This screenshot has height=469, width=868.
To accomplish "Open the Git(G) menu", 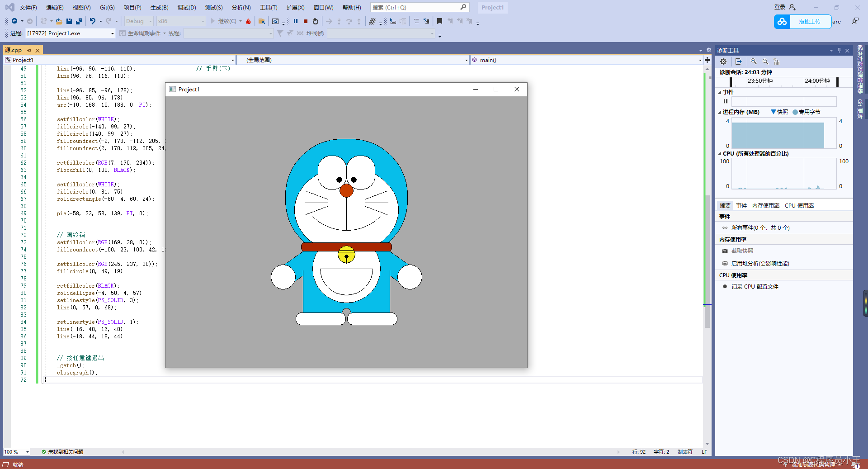I will (x=107, y=7).
